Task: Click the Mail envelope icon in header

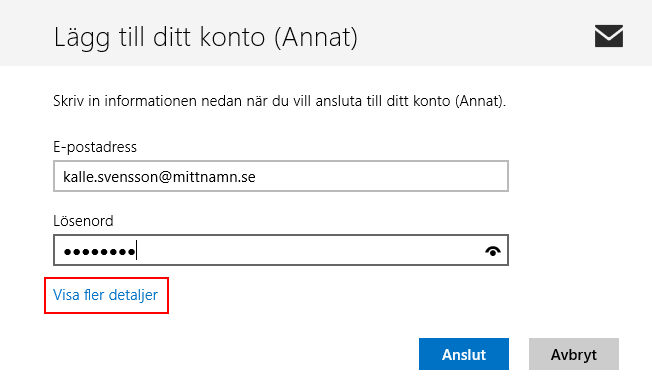Action: pos(609,36)
